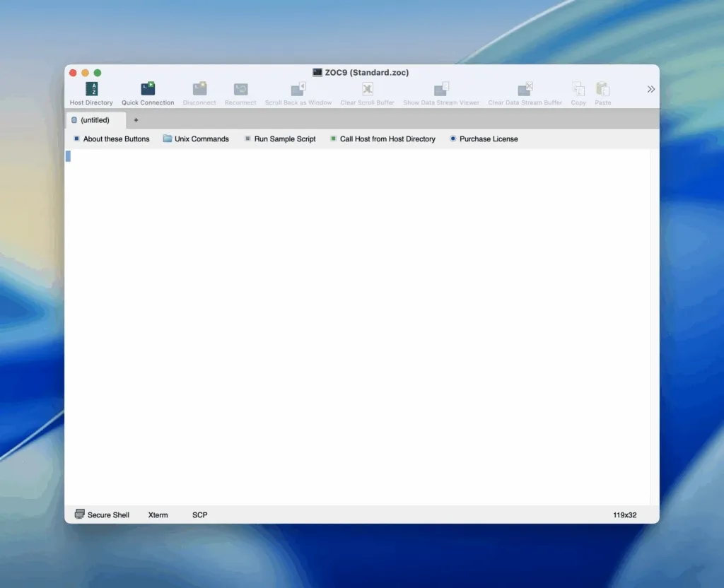Select the (untitled) session tab
724x588 pixels.
pos(95,119)
